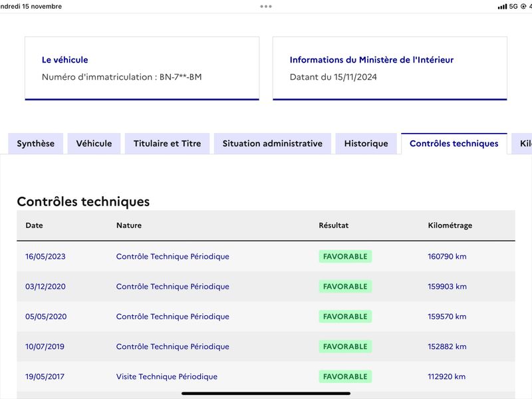Image resolution: width=532 pixels, height=399 pixels.
Task: Click Visite Technique Périodique entry
Action: point(167,376)
